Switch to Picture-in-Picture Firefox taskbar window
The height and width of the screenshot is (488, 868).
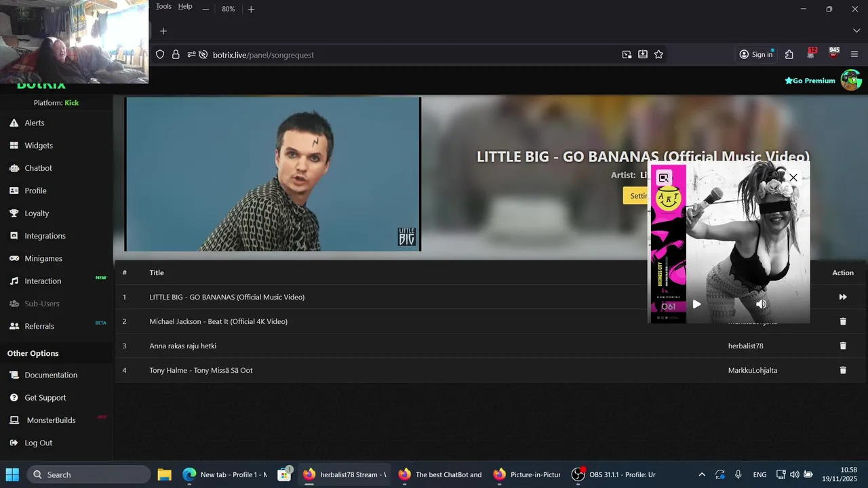point(527,474)
